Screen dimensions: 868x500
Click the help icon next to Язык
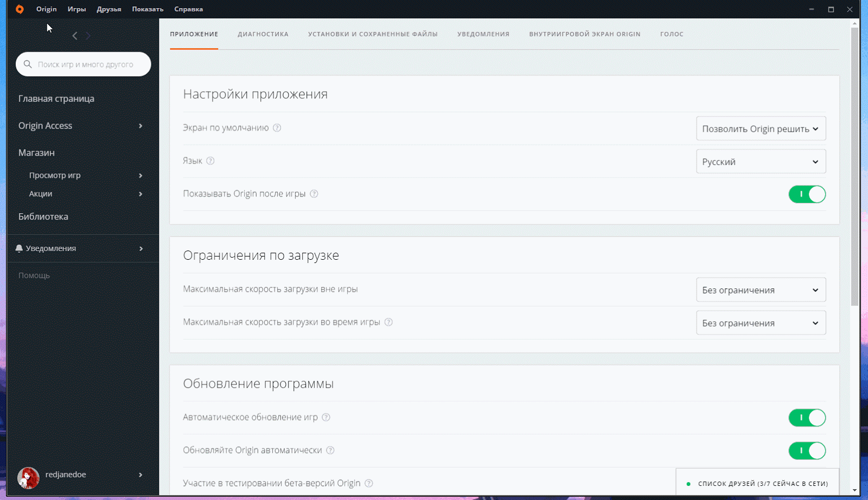click(x=210, y=161)
